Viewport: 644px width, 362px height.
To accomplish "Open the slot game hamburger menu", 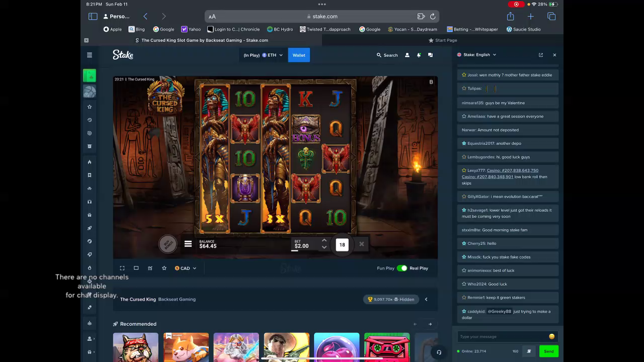I will pos(188,244).
